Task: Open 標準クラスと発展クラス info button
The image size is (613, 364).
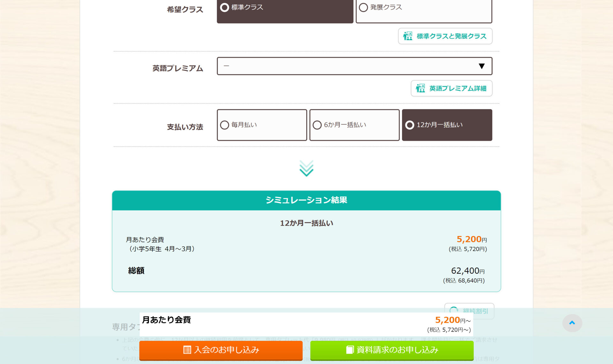Action: [445, 36]
